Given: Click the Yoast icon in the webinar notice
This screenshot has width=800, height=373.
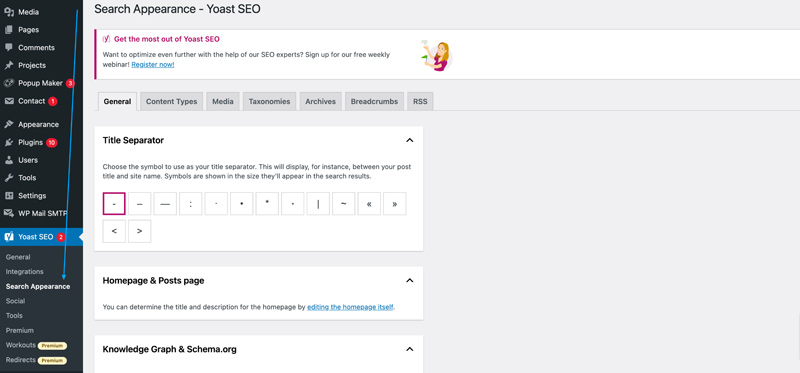Looking at the screenshot, I should (106, 38).
